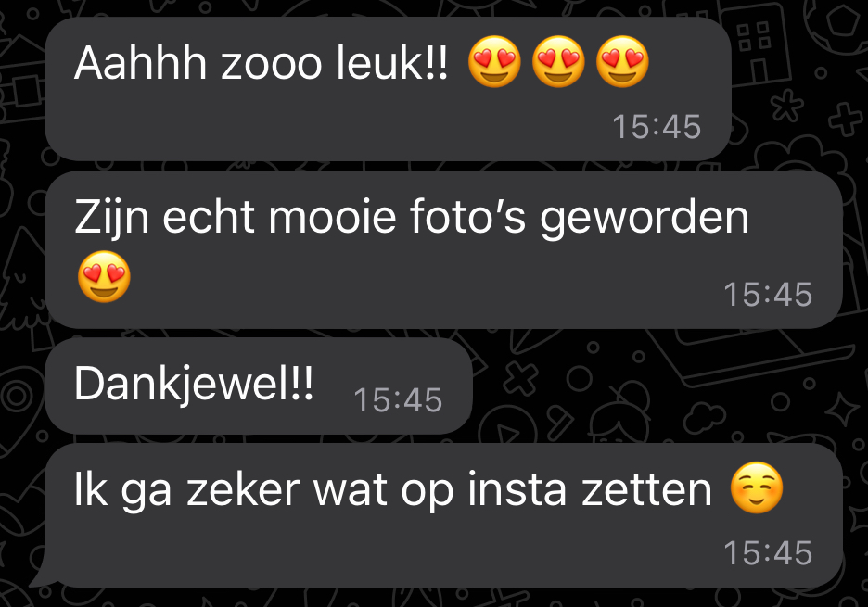
Task: Click the third heart-eyes emoji in top message
Action: [622, 61]
